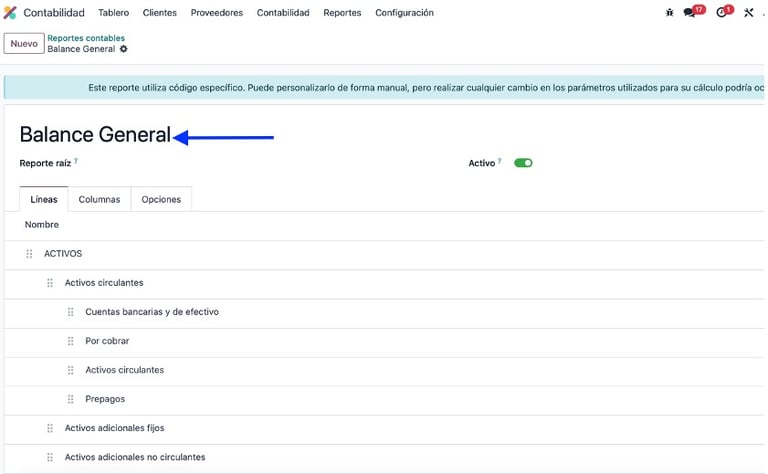
Task: Click the help question mark beside Reporte raíz
Action: click(x=76, y=161)
